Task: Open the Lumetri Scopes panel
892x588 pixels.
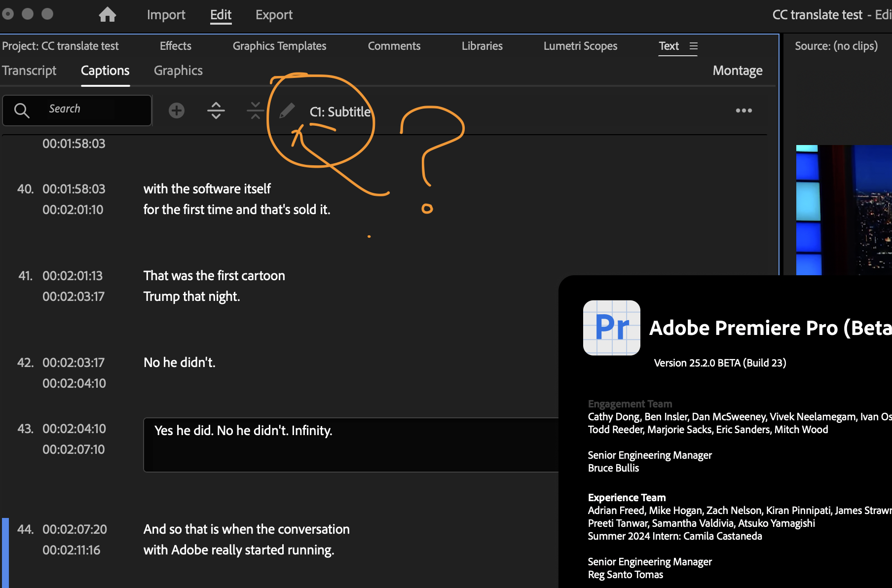Action: tap(580, 45)
